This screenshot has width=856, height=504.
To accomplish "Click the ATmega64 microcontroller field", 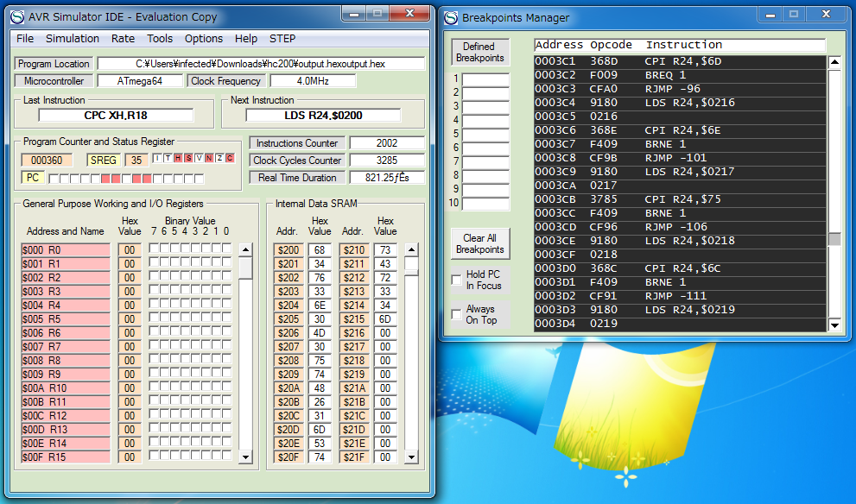I will pos(140,81).
